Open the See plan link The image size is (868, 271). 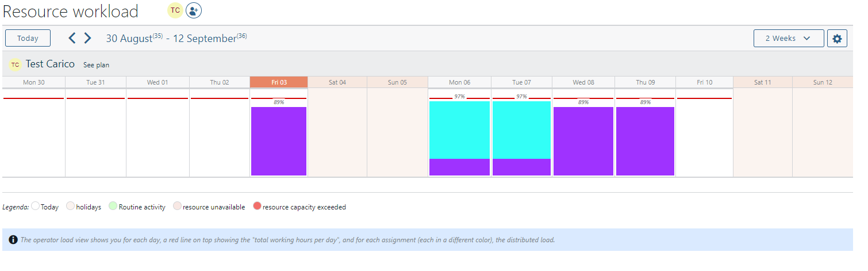96,65
